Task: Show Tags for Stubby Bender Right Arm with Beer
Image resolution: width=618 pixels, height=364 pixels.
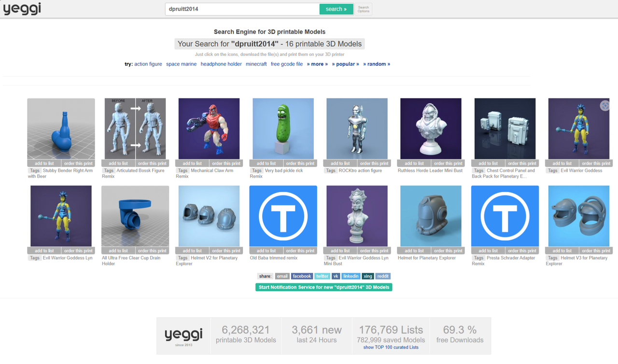Action: coord(35,170)
